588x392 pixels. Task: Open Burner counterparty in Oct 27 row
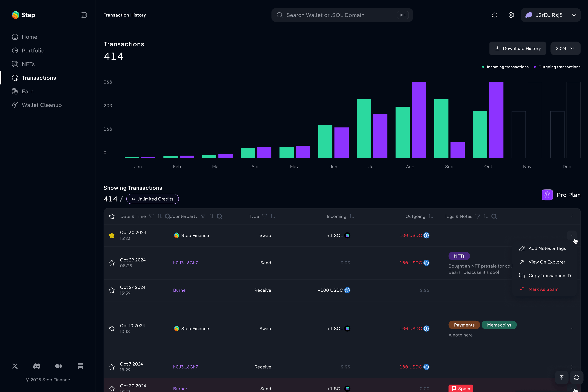[x=180, y=290]
